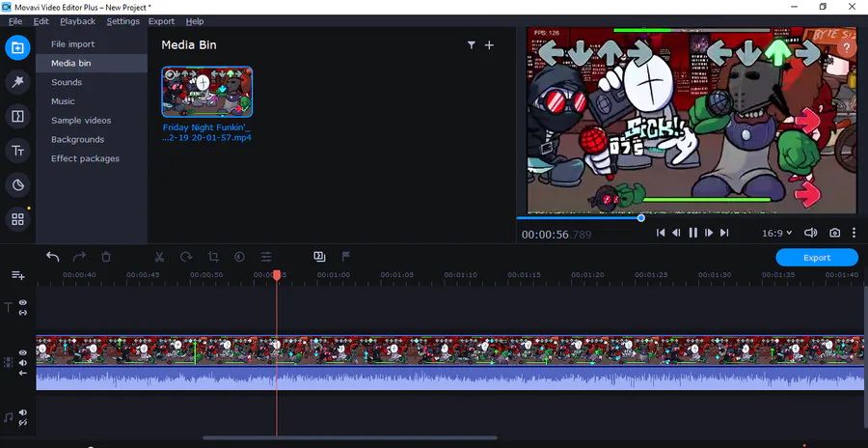Select the Crop tool icon
Screen dimensions: 868x448
[x=213, y=257]
